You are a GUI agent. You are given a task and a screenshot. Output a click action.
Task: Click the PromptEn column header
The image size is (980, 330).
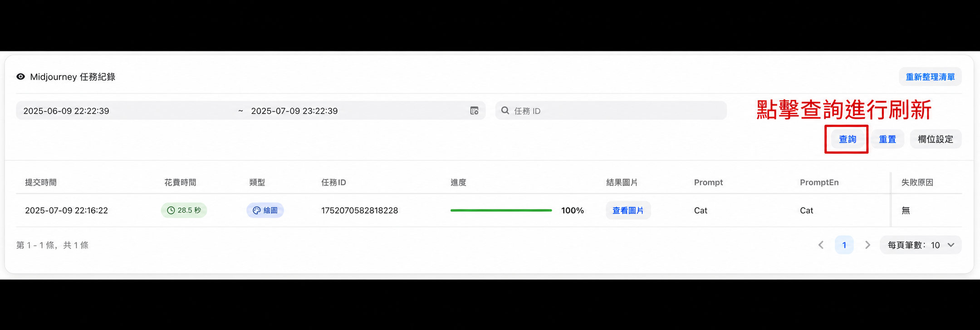tap(819, 182)
